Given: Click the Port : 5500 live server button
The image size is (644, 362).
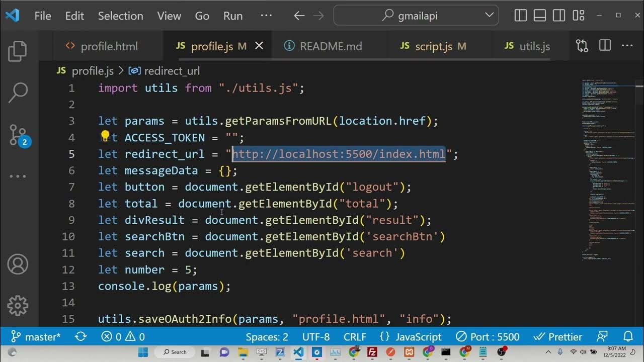Looking at the screenshot, I should (488, 336).
